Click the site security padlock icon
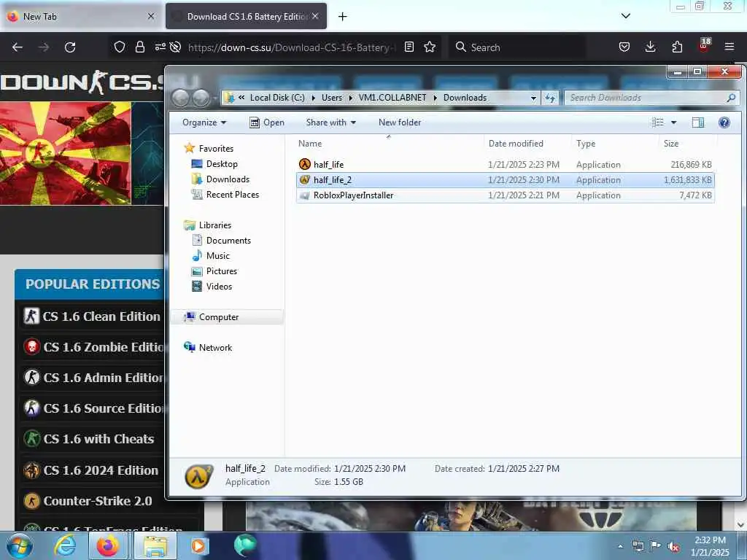The width and height of the screenshot is (747, 560). (x=139, y=47)
